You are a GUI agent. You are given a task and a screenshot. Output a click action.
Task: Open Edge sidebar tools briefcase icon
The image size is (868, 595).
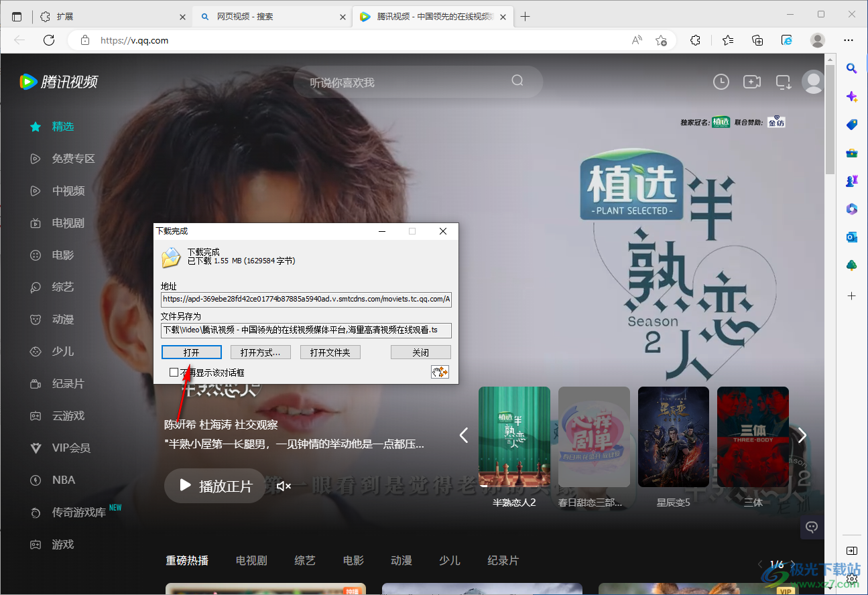coord(852,153)
